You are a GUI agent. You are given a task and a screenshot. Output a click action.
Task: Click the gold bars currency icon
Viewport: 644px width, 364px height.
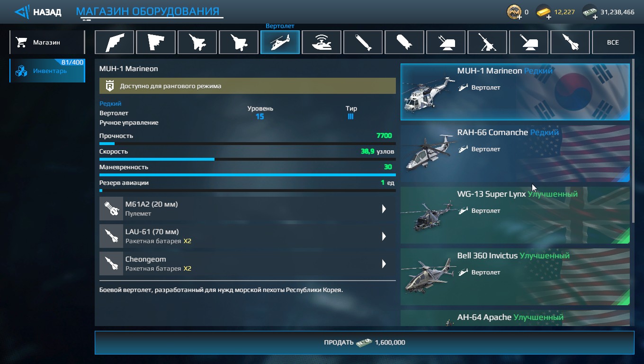[543, 12]
